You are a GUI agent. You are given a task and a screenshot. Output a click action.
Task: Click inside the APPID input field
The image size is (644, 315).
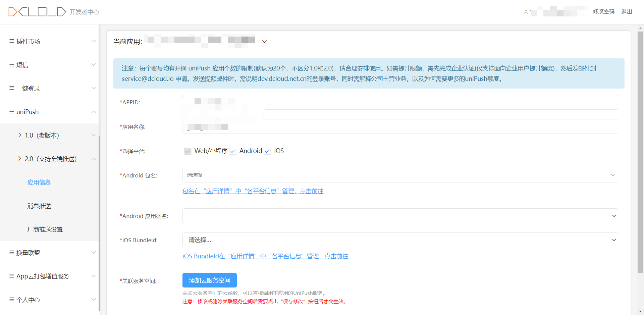(x=400, y=102)
